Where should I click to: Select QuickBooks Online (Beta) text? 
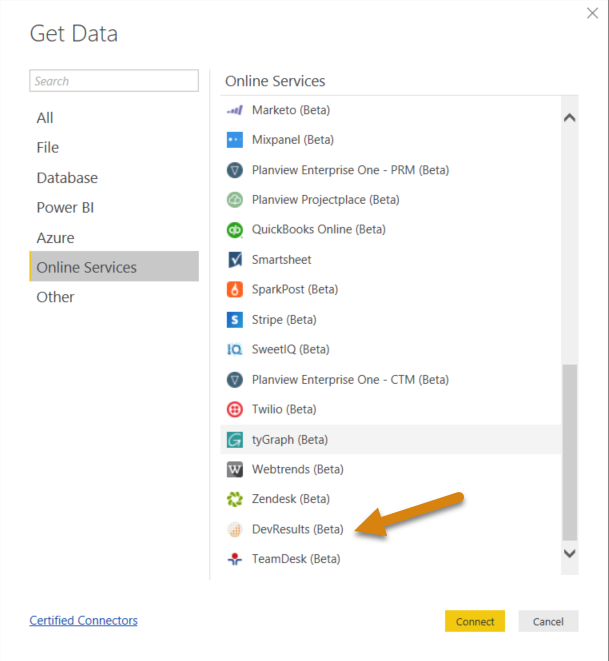point(319,230)
